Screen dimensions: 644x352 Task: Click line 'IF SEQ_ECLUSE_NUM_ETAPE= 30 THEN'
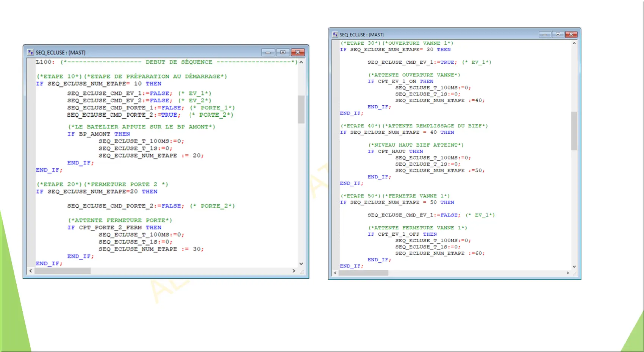[395, 50]
